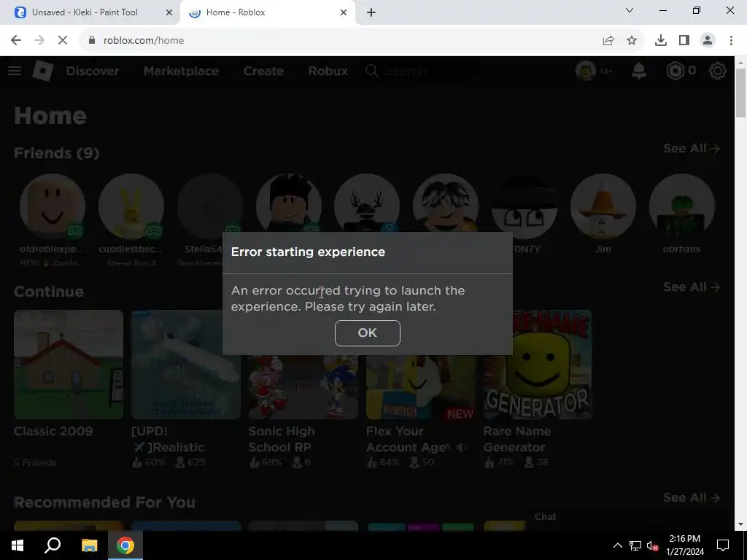Image resolution: width=747 pixels, height=560 pixels.
Task: Click the Classic 2009 title text
Action: (53, 432)
